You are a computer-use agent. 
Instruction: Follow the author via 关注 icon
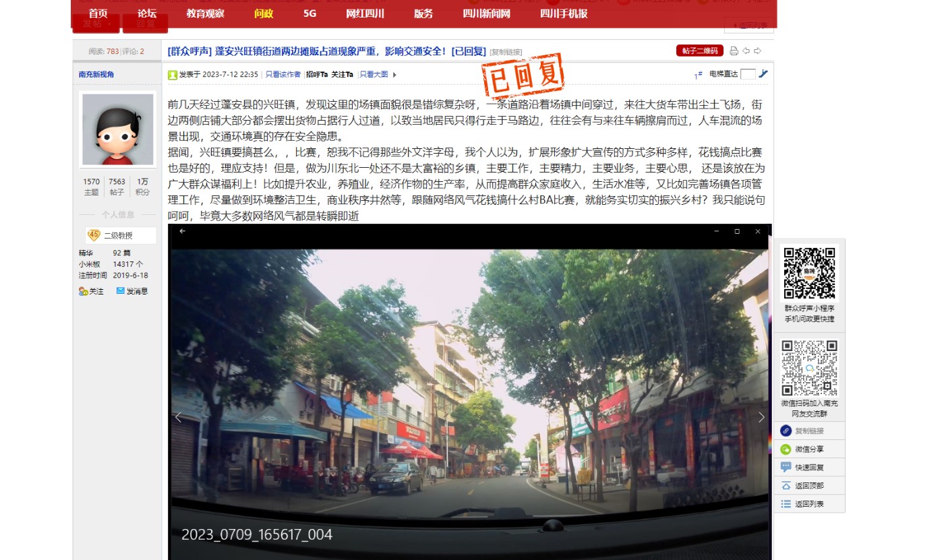point(84,291)
